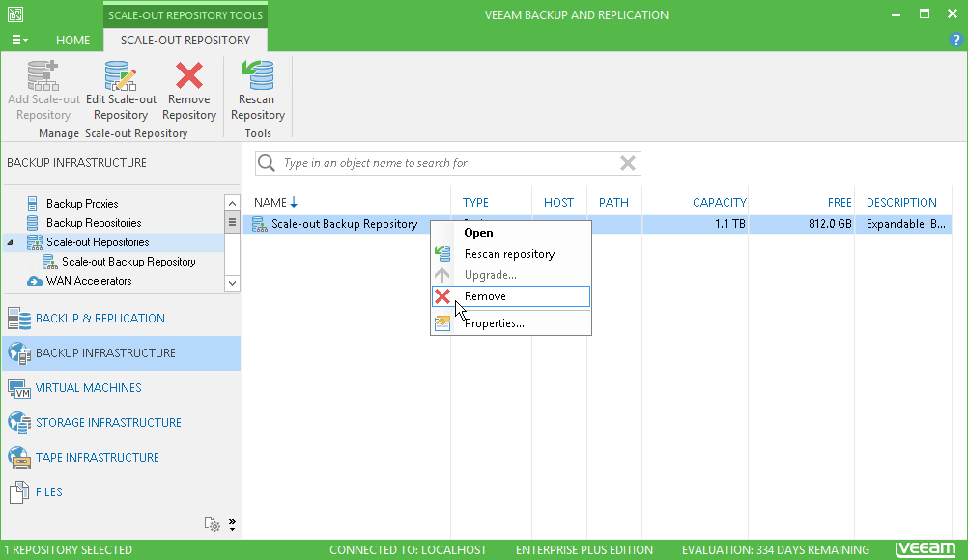The image size is (968, 560).
Task: Click the tree scrollbar thumb
Action: [232, 222]
